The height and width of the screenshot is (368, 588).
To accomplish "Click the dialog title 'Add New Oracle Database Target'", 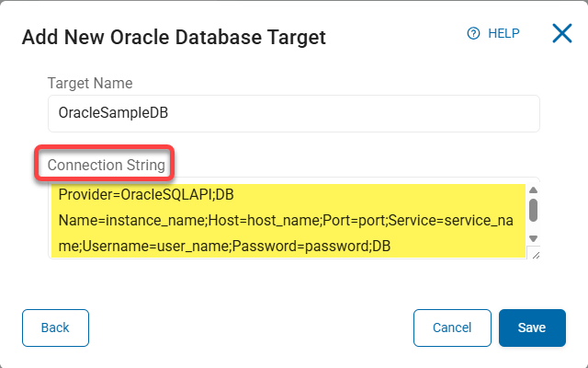I will click(x=174, y=38).
